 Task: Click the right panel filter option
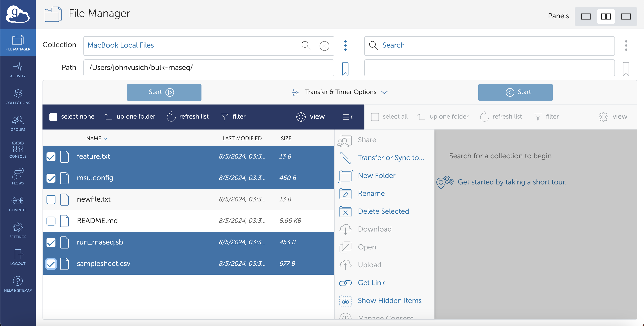coord(546,117)
